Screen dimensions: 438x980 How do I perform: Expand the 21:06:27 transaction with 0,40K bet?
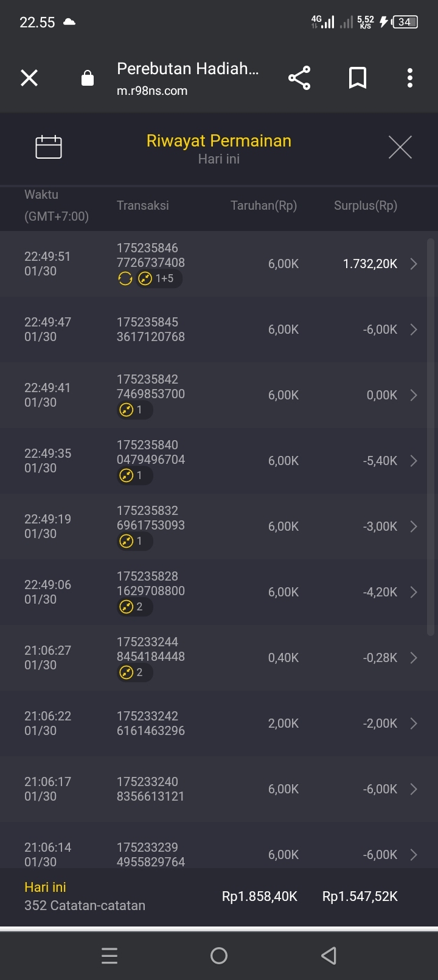414,658
